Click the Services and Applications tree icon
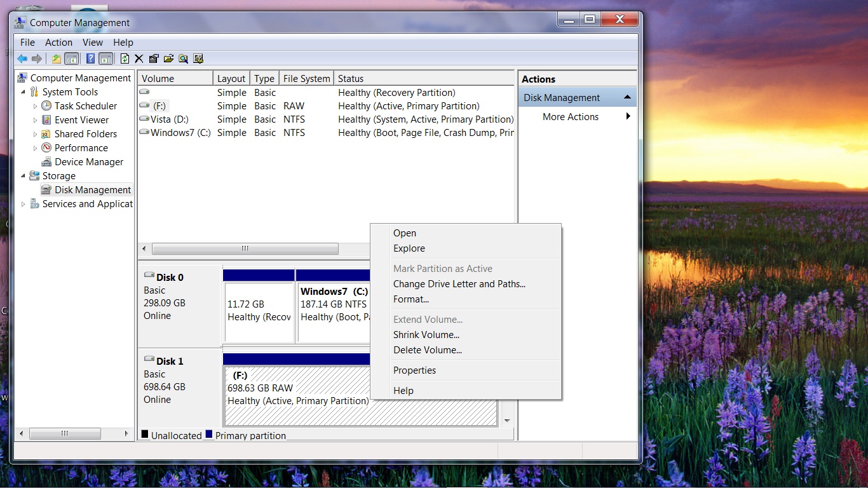Screen dimensions: 868x488 point(35,204)
